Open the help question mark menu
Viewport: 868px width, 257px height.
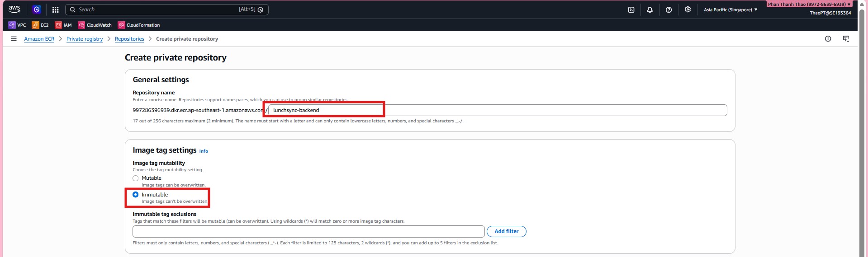point(669,9)
